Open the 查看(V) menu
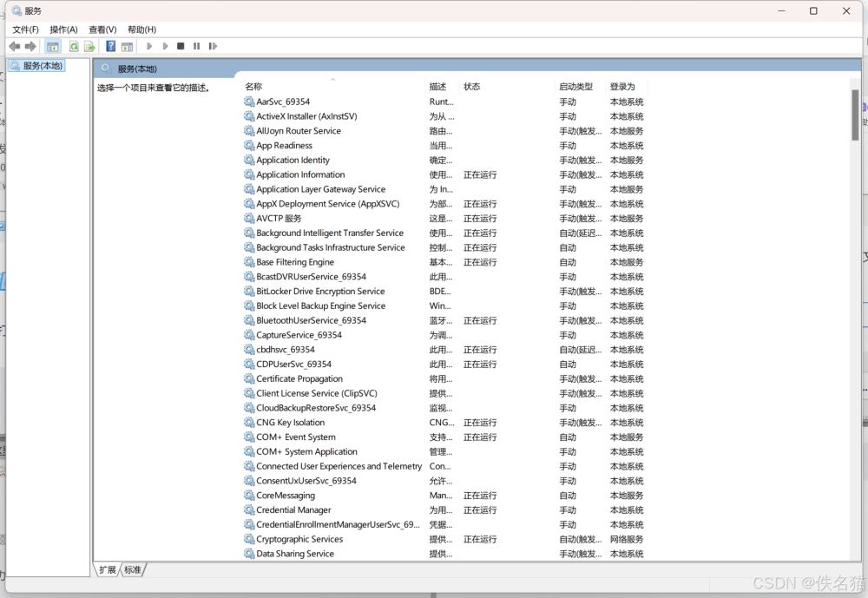The image size is (868, 598). 102,30
